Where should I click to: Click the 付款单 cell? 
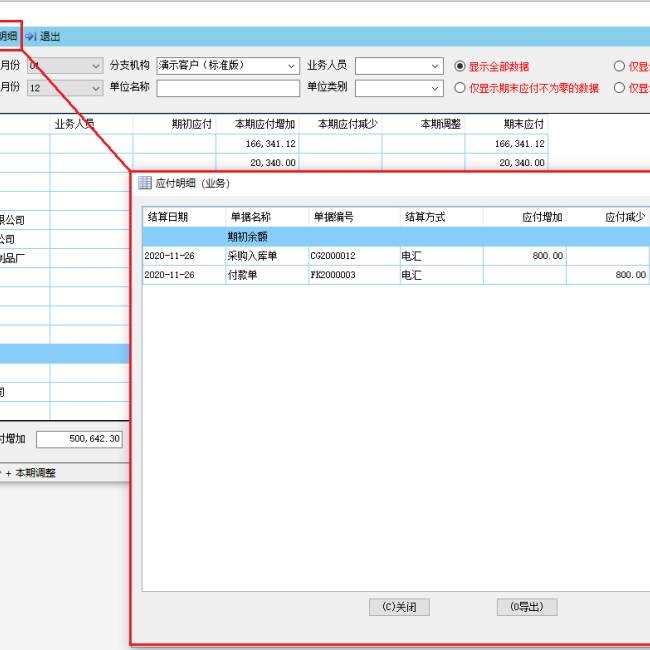(267, 275)
